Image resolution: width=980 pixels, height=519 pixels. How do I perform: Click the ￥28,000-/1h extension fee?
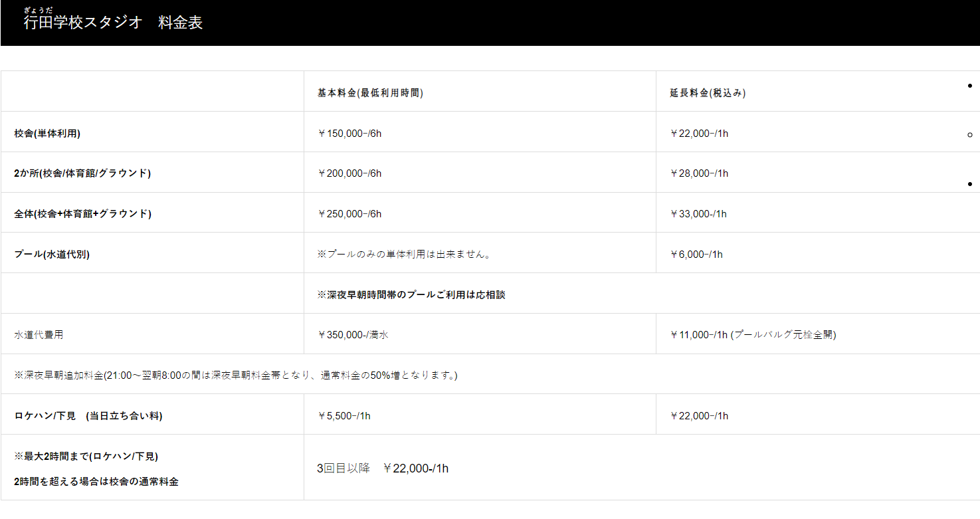coord(699,173)
